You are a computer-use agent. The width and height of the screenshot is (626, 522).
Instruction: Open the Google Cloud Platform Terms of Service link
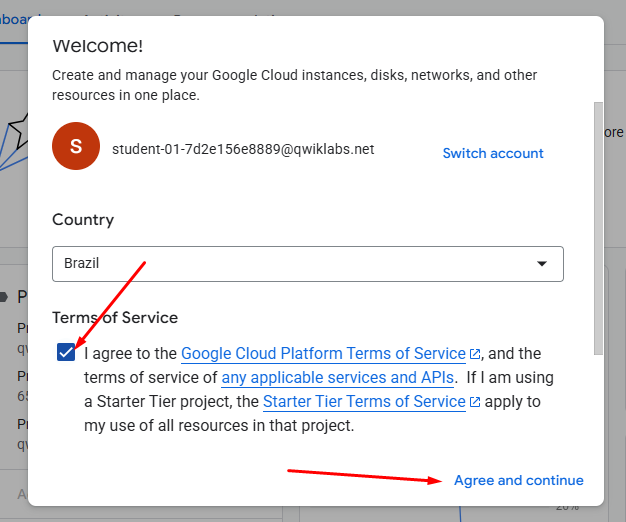click(x=323, y=354)
